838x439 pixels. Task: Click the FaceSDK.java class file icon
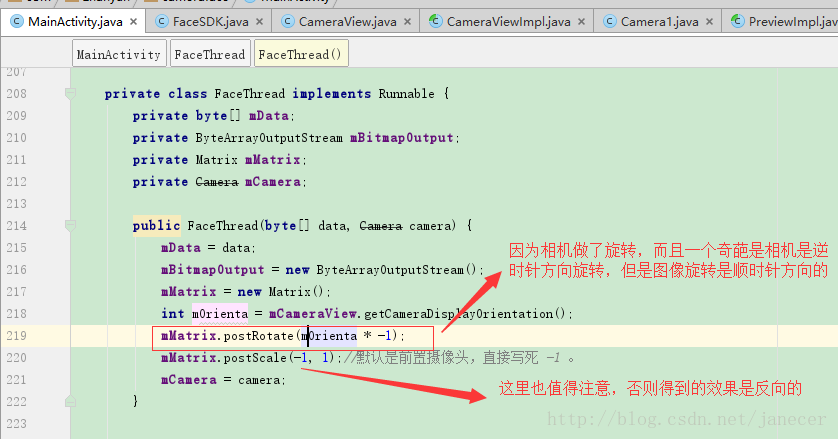(x=162, y=21)
